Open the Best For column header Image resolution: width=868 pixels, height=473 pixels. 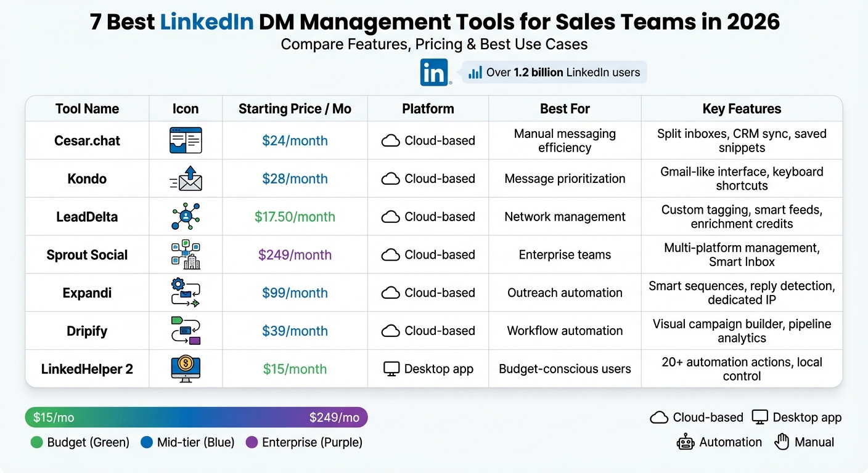click(x=565, y=108)
